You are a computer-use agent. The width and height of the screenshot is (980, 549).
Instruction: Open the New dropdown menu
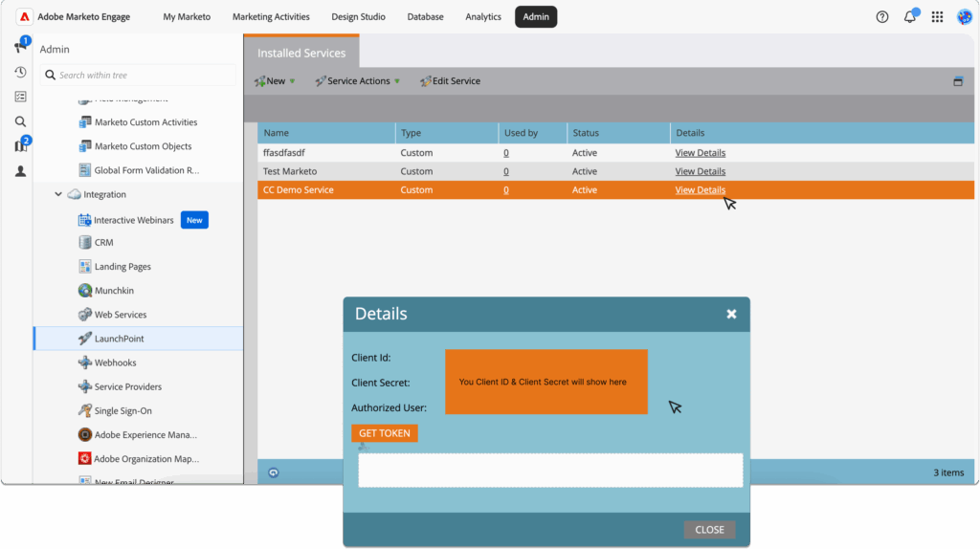pyautogui.click(x=275, y=81)
